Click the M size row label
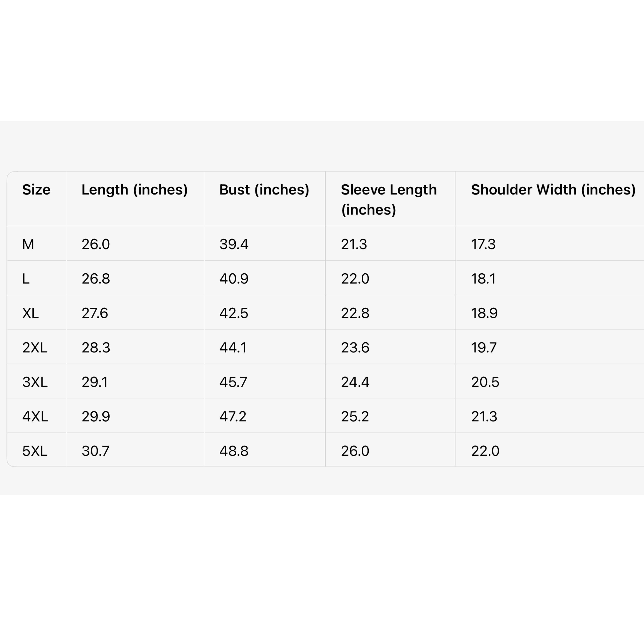The height and width of the screenshot is (644, 644). point(28,244)
